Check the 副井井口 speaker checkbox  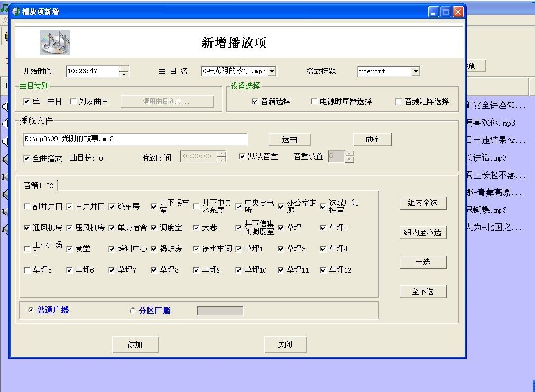coord(27,207)
